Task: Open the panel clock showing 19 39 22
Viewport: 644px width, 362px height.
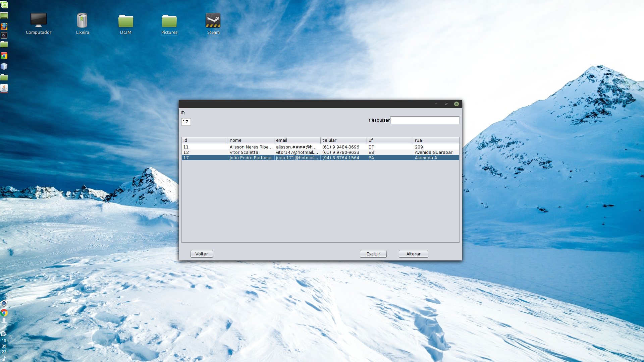Action: tap(4, 346)
